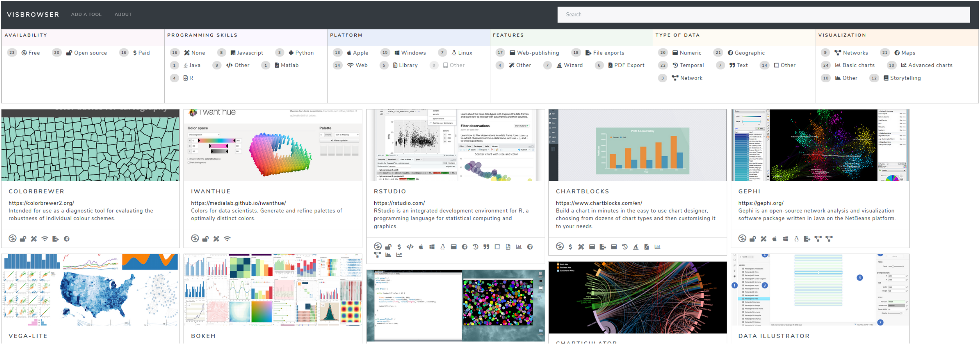Click the Linux penguin icon on RStudio card
Viewport: 980px width, 351px height.
point(442,247)
